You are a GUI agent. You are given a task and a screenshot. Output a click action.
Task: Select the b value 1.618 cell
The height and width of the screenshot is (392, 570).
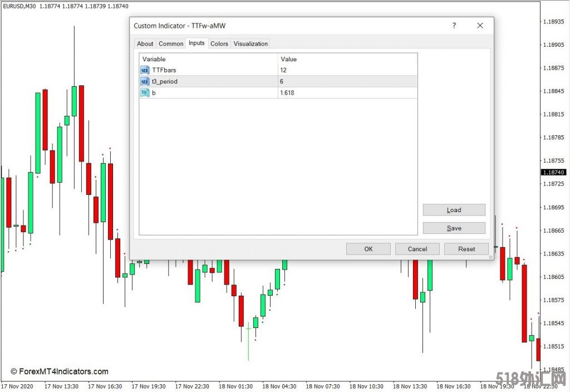coord(347,92)
